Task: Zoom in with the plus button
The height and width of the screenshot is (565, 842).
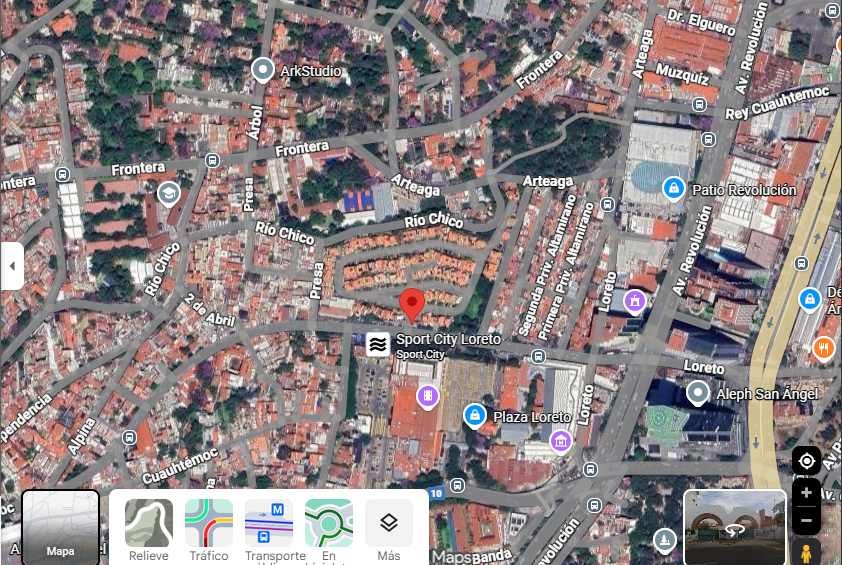Action: click(x=806, y=493)
